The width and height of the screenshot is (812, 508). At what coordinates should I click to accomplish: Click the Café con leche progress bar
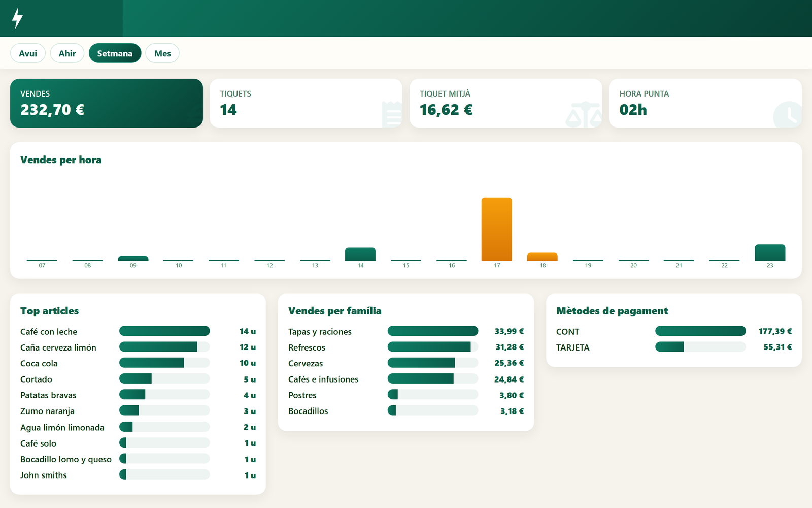(x=164, y=331)
